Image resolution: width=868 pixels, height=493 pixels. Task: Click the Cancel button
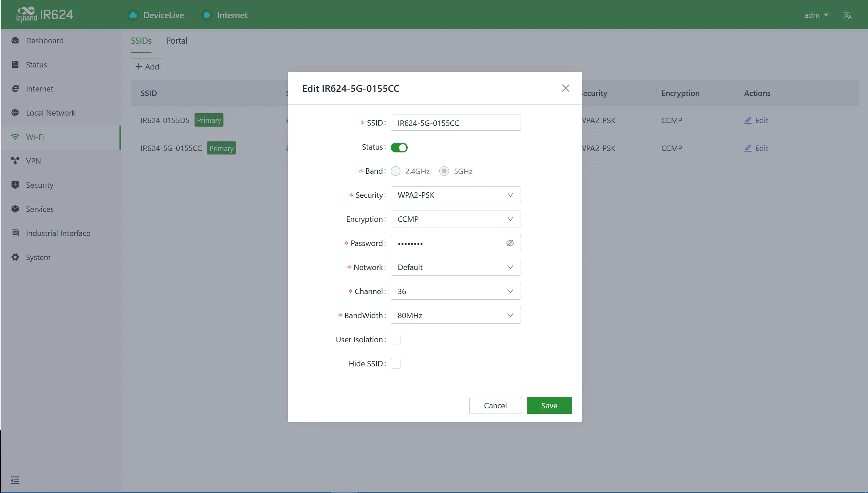click(495, 406)
